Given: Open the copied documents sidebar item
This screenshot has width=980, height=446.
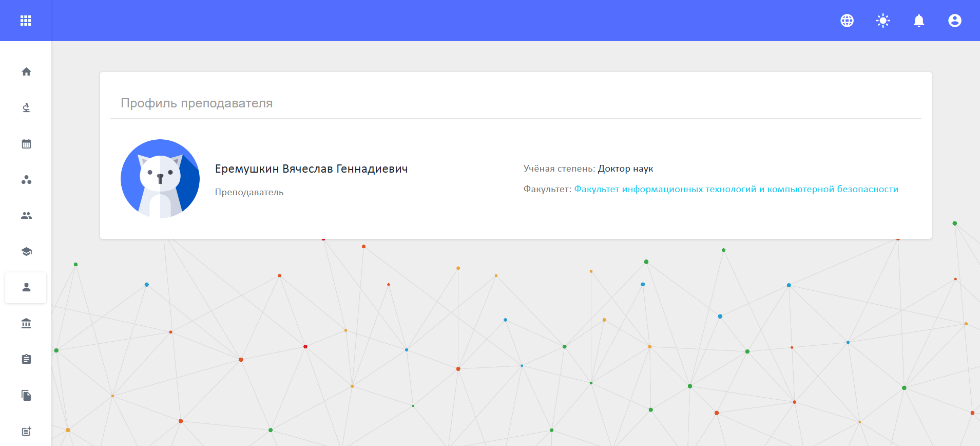Looking at the screenshot, I should click(26, 395).
